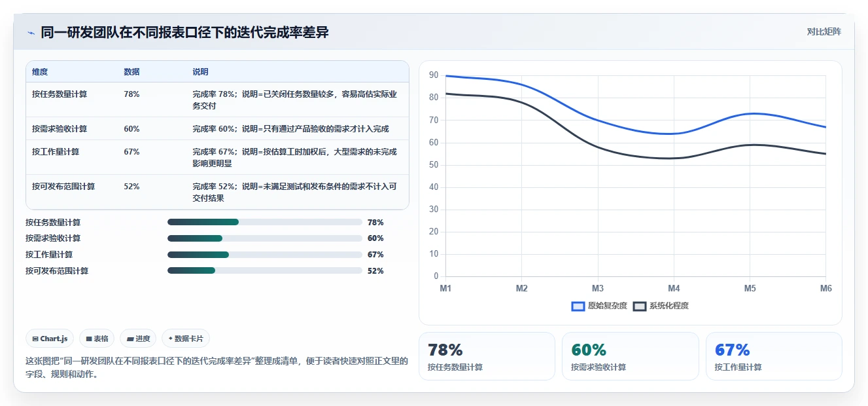Image resolution: width=868 pixels, height=406 pixels.
Task: Select the Chart.js tag chip
Action: coord(50,339)
